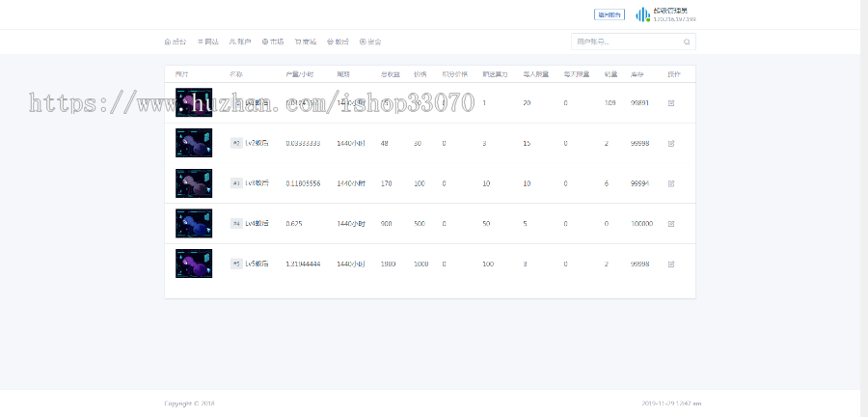The image size is (868, 417).
Task: Click the #3 badge
Action: [236, 183]
